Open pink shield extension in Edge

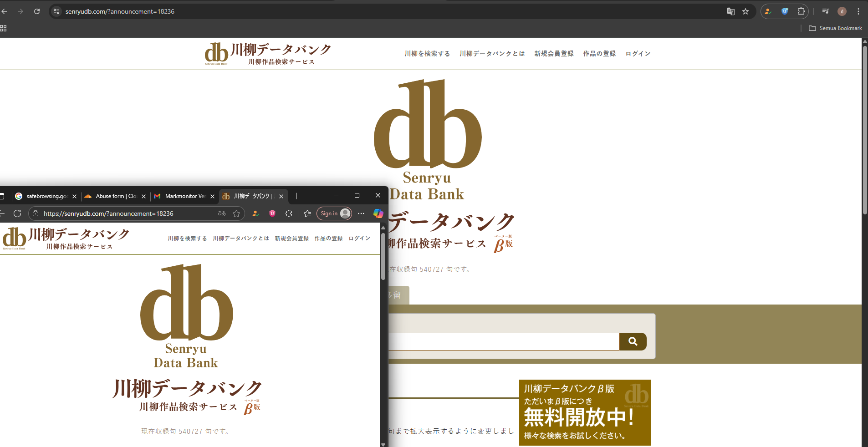272,213
